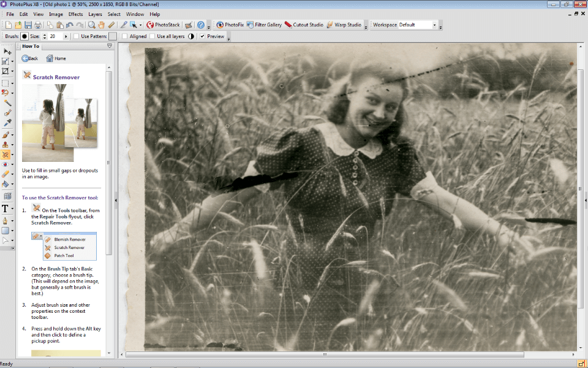Select the Crop tool

pos(6,71)
